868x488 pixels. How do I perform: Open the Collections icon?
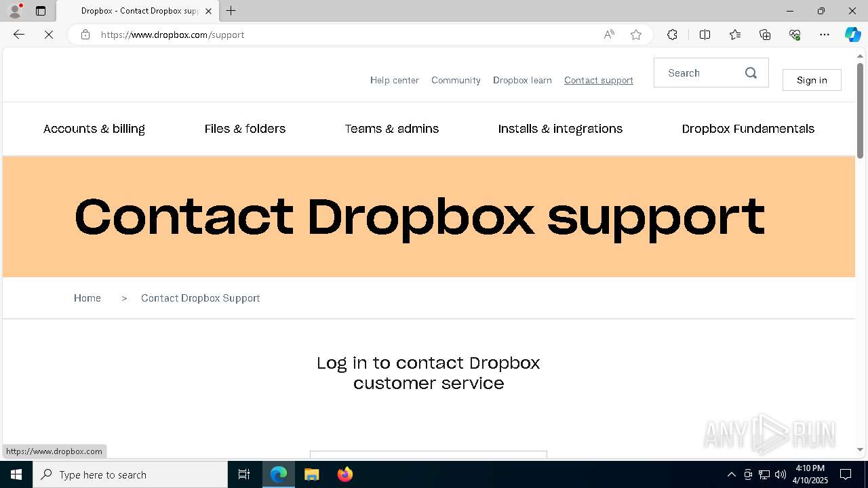tap(765, 35)
